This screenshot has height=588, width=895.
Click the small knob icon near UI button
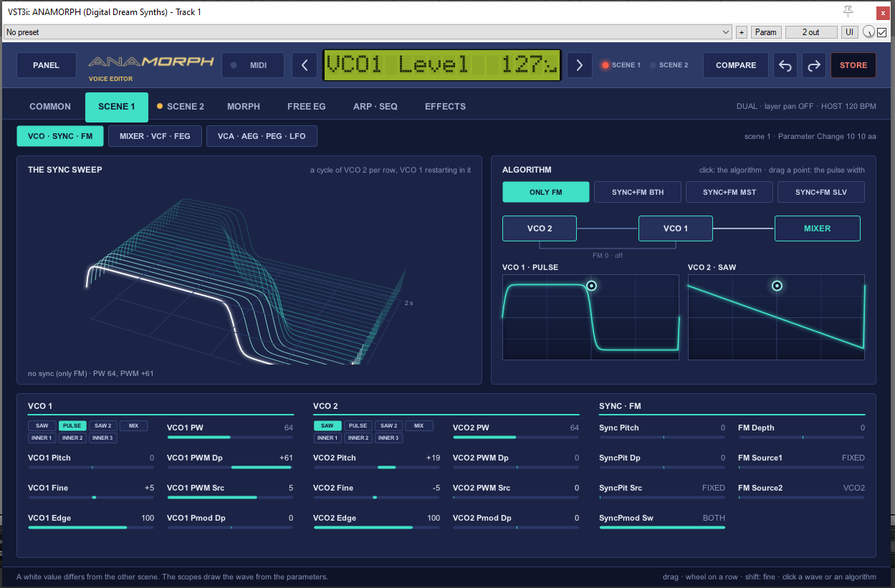tap(868, 32)
